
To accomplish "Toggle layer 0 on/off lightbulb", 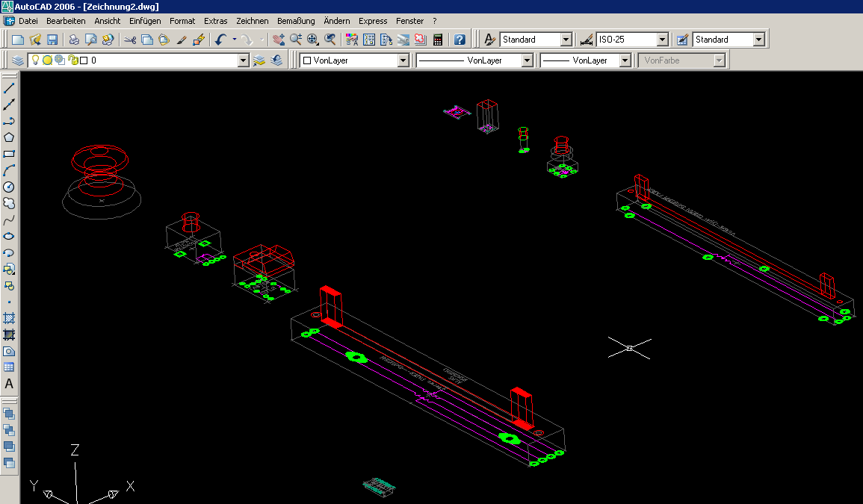I will (35, 60).
